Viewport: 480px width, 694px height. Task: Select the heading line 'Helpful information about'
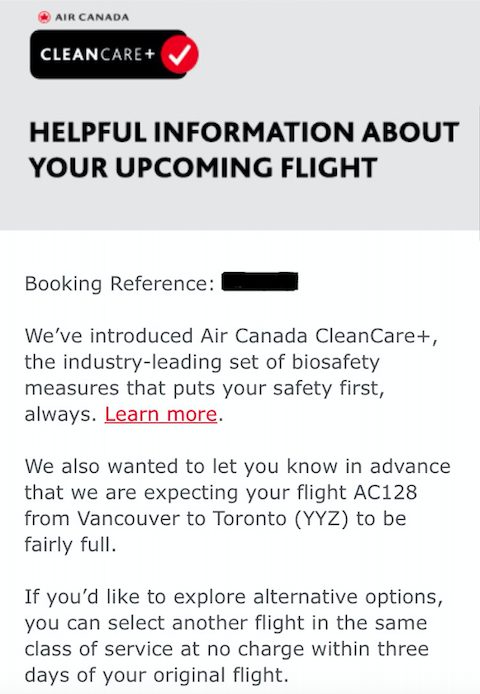(x=244, y=132)
